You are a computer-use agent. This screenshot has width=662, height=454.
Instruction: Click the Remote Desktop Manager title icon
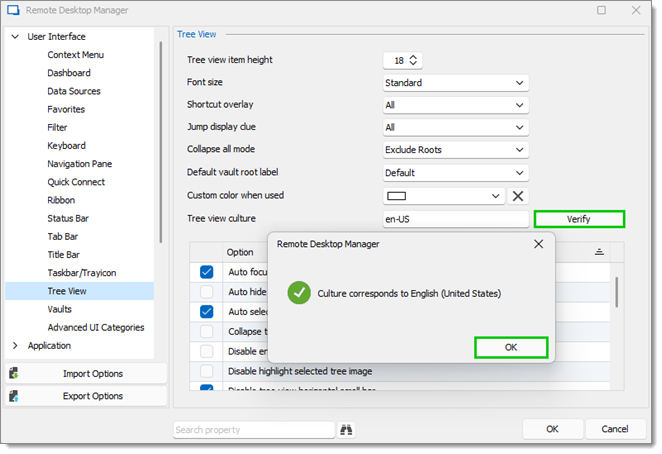click(14, 10)
